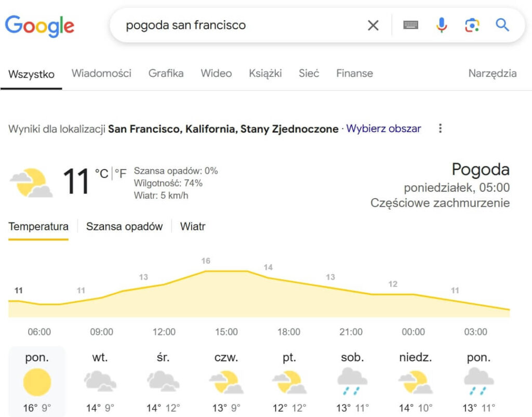This screenshot has width=532, height=417.
Task: Switch the chart to Wiatr
Action: [192, 227]
